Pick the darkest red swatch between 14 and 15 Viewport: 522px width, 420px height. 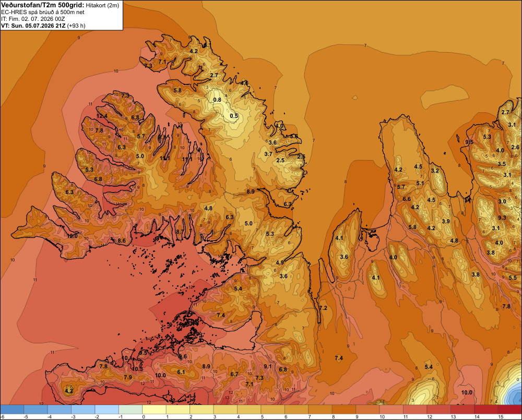486,409
